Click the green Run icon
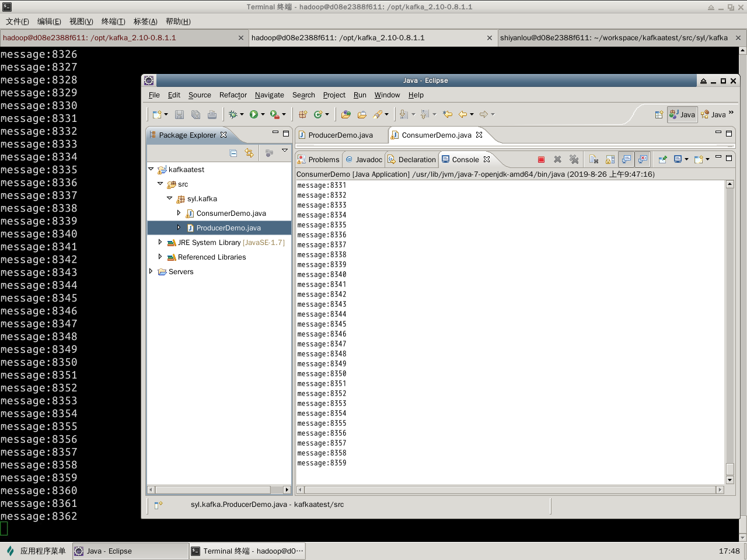This screenshot has width=747, height=560. (x=254, y=114)
